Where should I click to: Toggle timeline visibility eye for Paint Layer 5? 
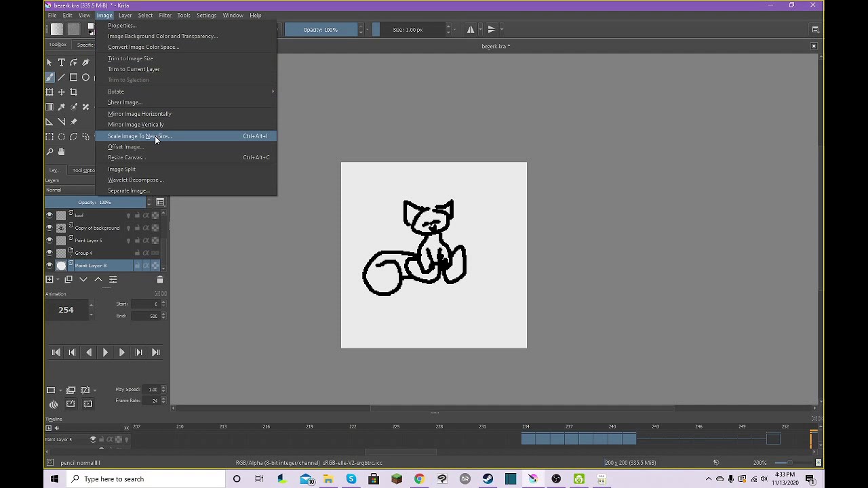point(93,439)
